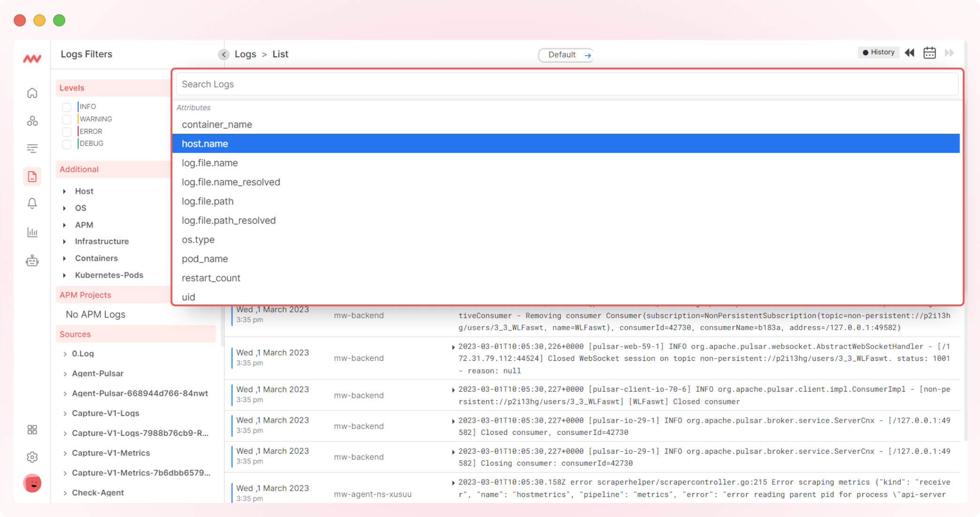Open the Settings gear icon
Screen dimensions: 980x517
tap(32, 457)
